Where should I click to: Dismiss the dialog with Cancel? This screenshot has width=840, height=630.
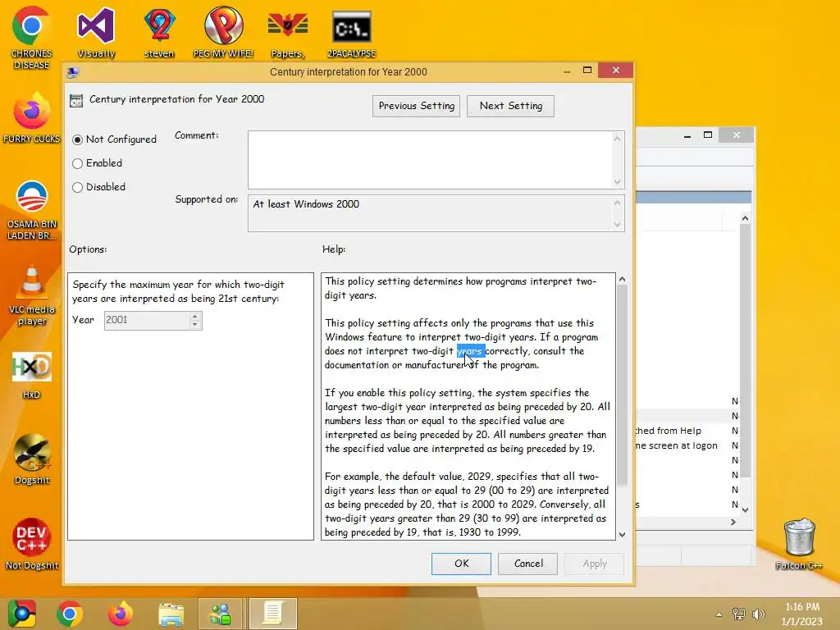pos(528,564)
